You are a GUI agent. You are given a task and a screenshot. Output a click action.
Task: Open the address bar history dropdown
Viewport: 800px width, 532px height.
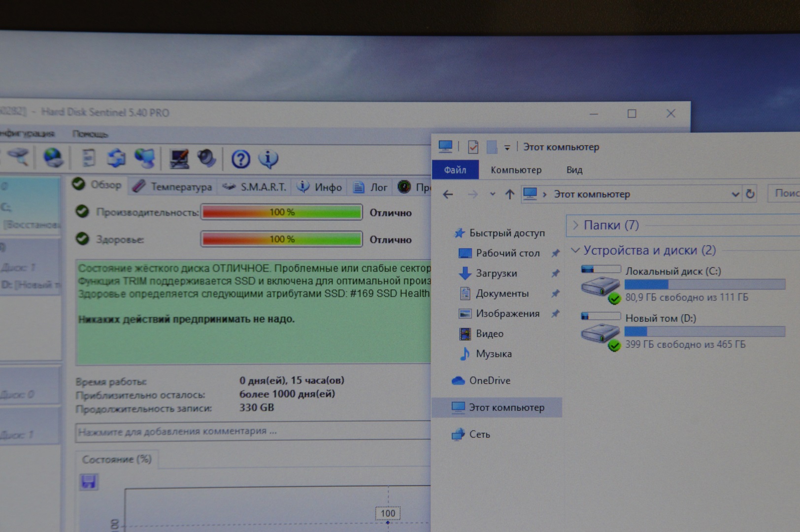click(735, 194)
